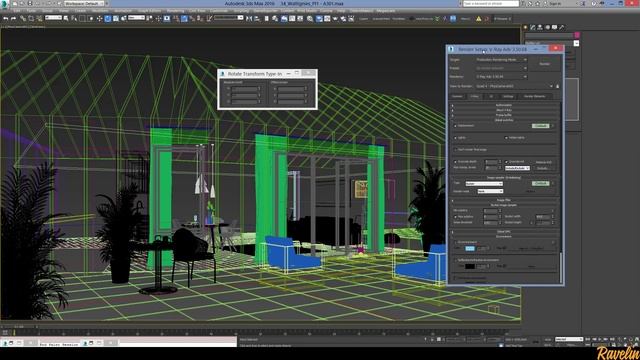
Task: Toggle the Max subdivs checkbox
Action: click(x=456, y=217)
